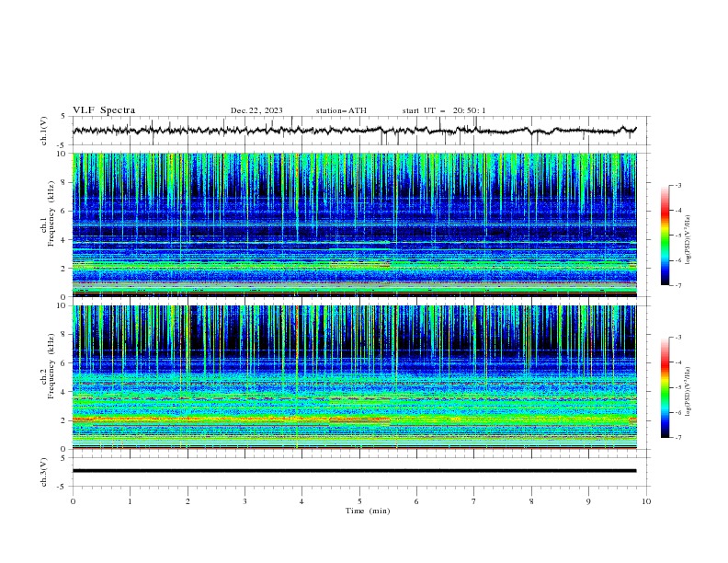Click the "-3" tick on ch.1 colorbar
The height and width of the screenshot is (563, 728).
pos(677,185)
